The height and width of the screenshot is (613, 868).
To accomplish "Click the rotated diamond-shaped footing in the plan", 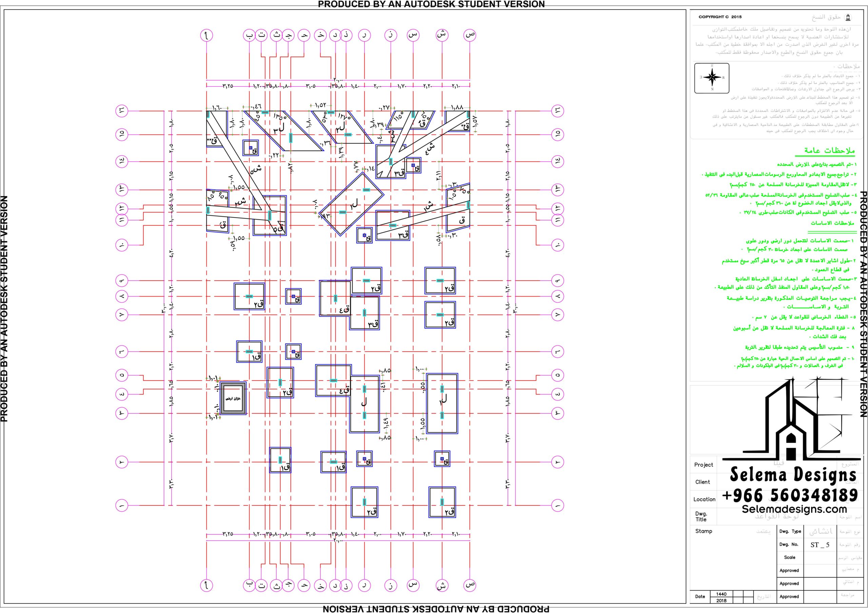I will tap(352, 204).
